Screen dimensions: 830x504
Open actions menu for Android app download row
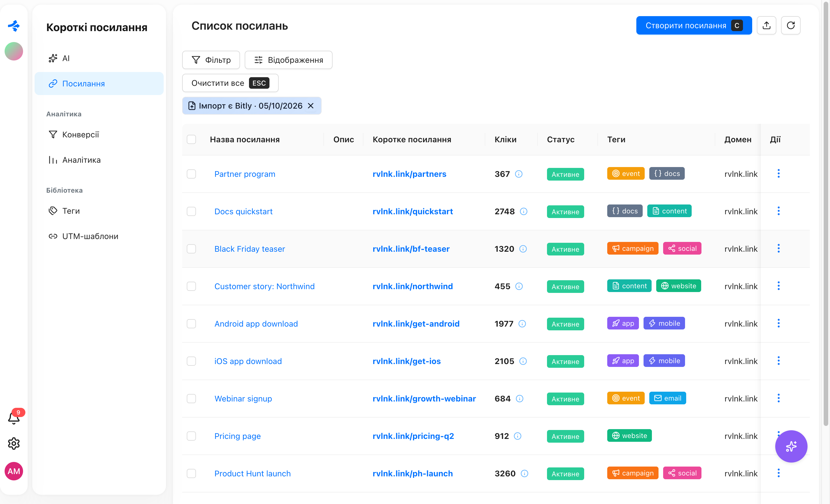tap(778, 323)
